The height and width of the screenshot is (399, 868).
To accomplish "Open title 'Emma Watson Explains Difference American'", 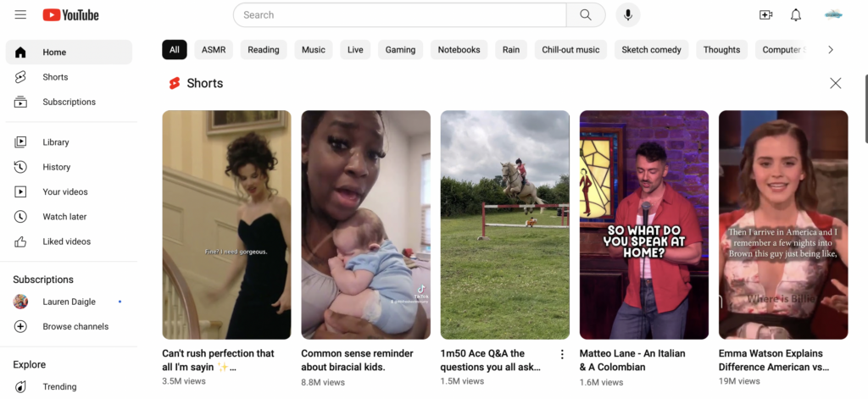I will 774,360.
